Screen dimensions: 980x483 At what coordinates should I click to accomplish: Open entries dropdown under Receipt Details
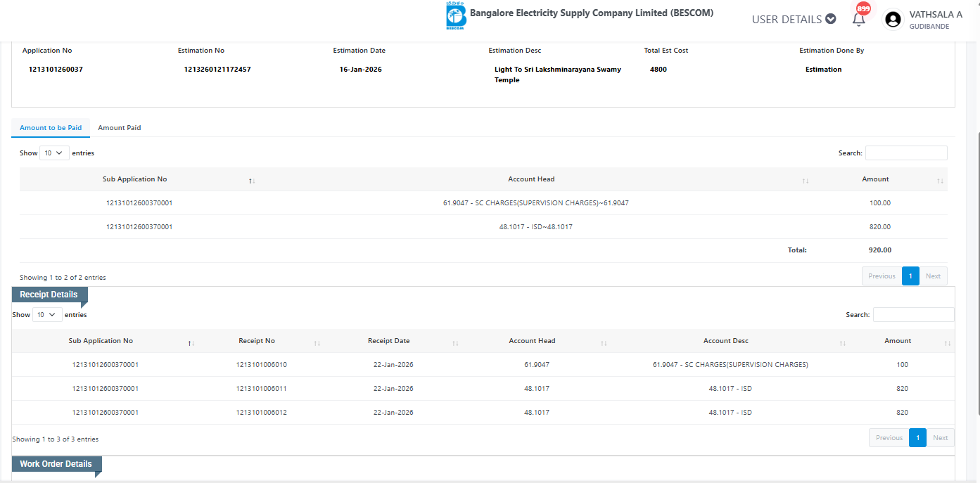[x=47, y=315]
